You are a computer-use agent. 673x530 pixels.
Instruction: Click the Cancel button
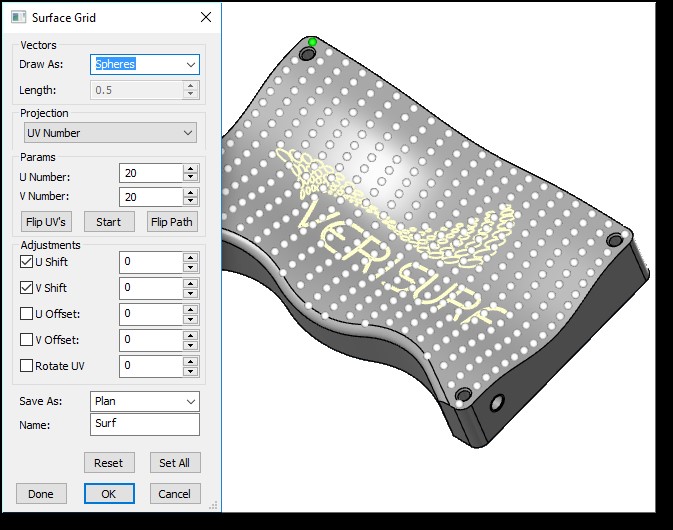[x=175, y=494]
